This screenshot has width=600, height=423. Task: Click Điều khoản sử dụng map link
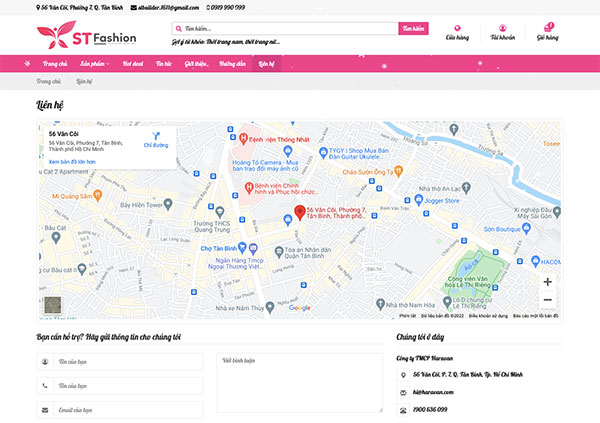(x=488, y=316)
